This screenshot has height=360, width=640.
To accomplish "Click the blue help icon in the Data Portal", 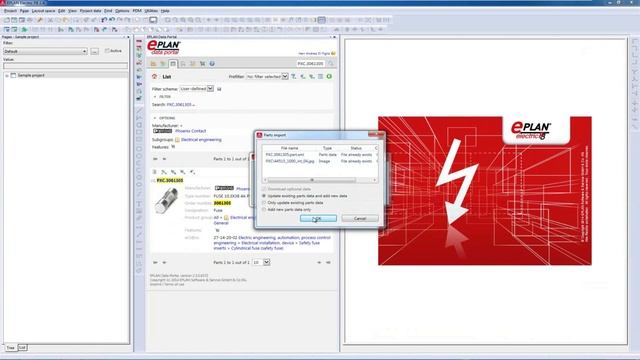I will 212,64.
